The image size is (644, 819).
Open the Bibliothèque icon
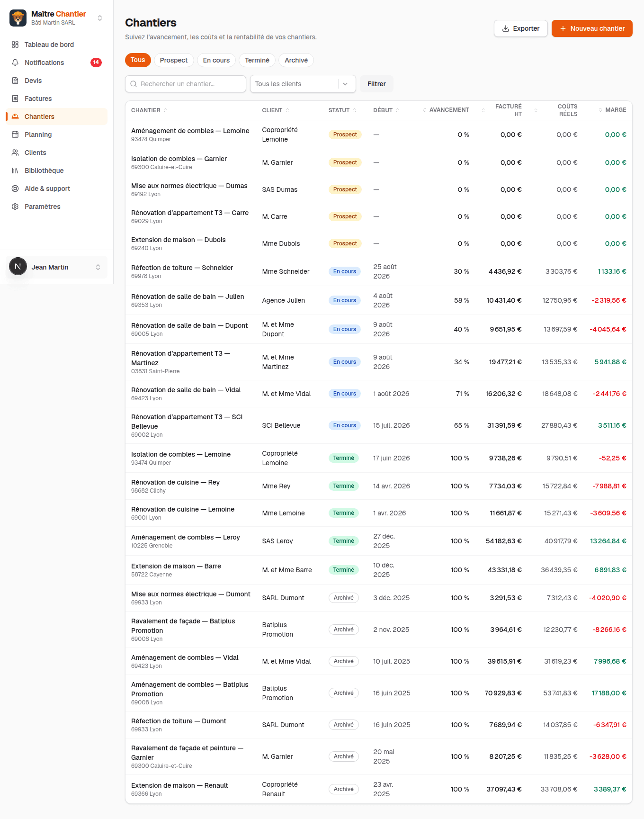[x=15, y=171]
